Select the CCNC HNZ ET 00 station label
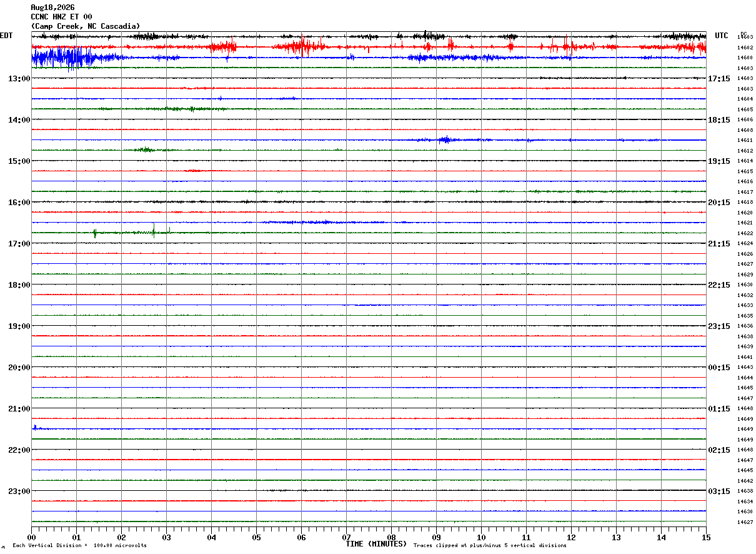 (61, 17)
